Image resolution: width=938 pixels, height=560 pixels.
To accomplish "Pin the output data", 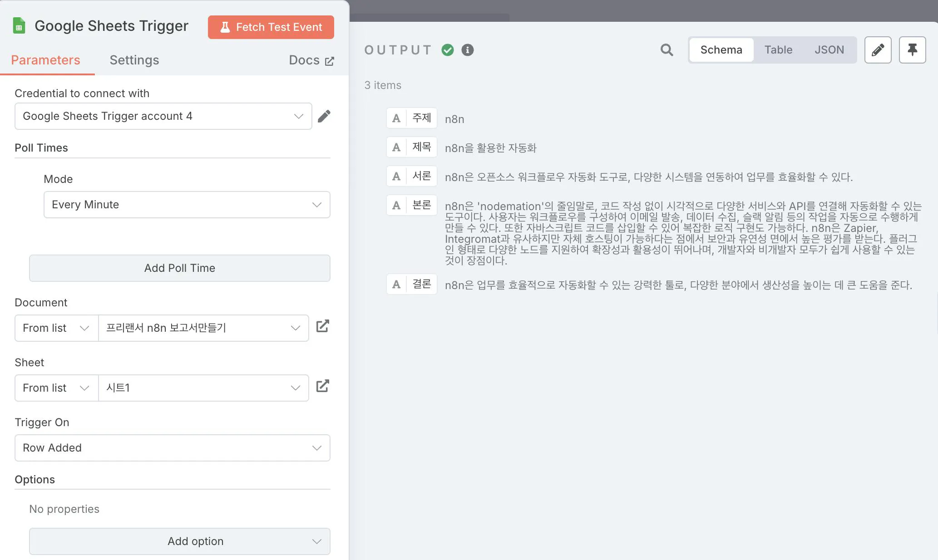I will coord(912,50).
